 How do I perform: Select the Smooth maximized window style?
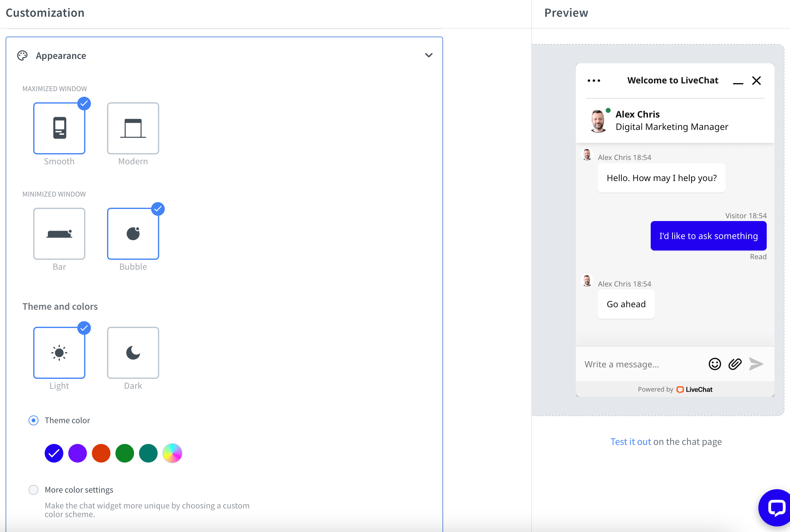pyautogui.click(x=59, y=128)
